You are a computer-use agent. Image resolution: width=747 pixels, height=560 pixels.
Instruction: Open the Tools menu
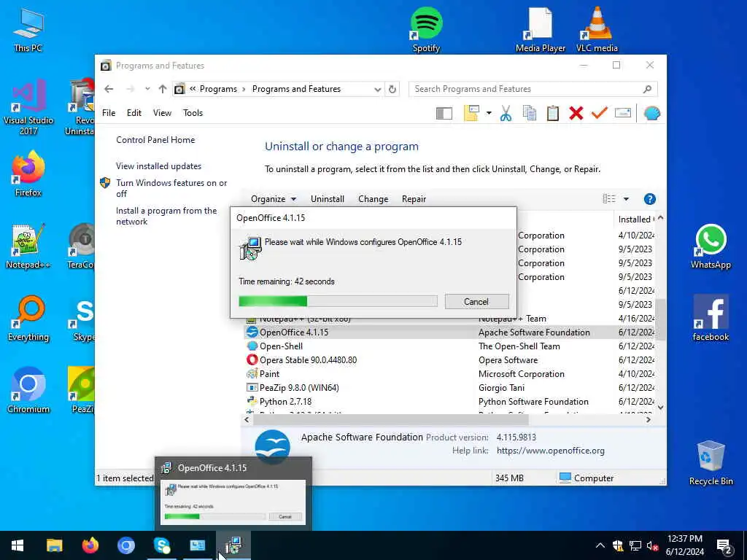point(193,113)
